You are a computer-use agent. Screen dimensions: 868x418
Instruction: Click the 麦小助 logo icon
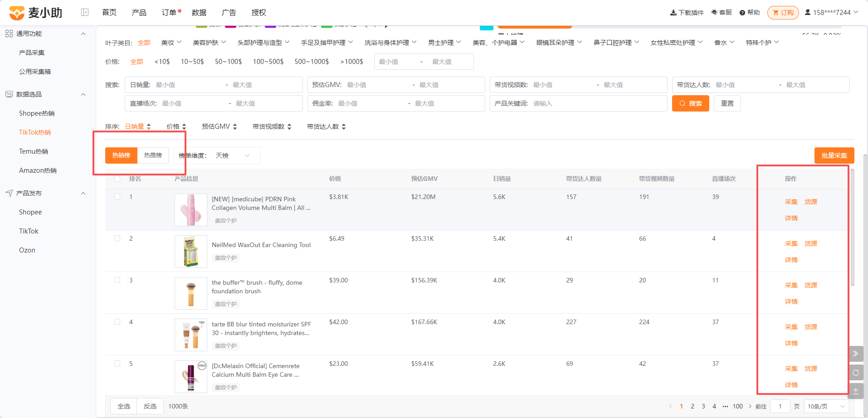17,13
